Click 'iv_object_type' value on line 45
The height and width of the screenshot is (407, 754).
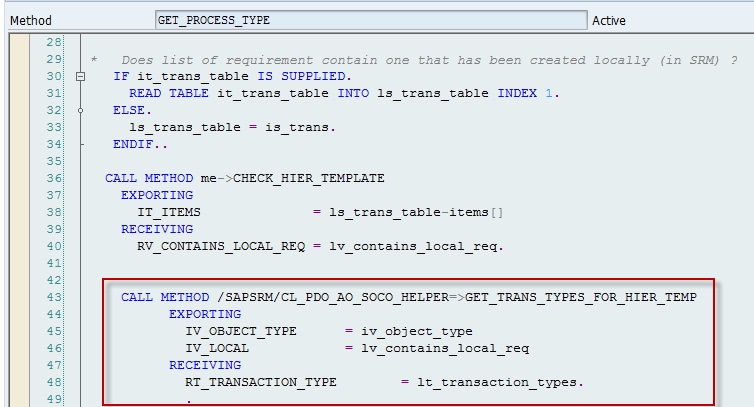[416, 332]
